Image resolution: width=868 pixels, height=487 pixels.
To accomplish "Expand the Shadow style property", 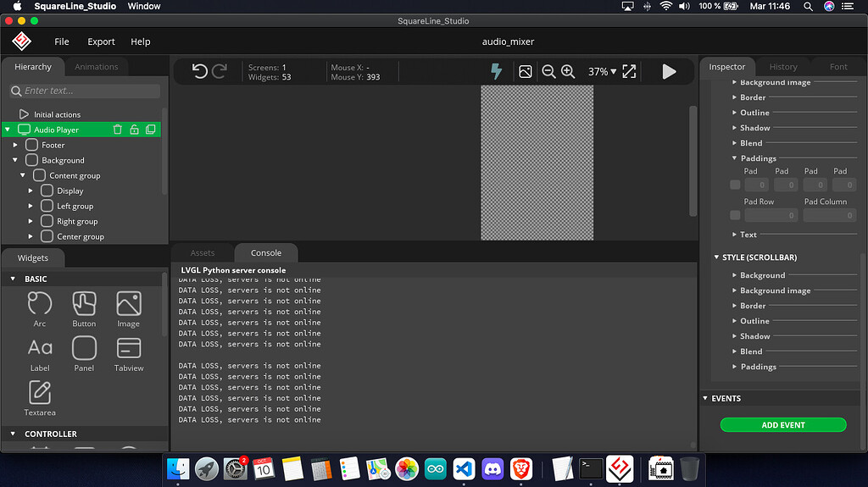I will (734, 128).
